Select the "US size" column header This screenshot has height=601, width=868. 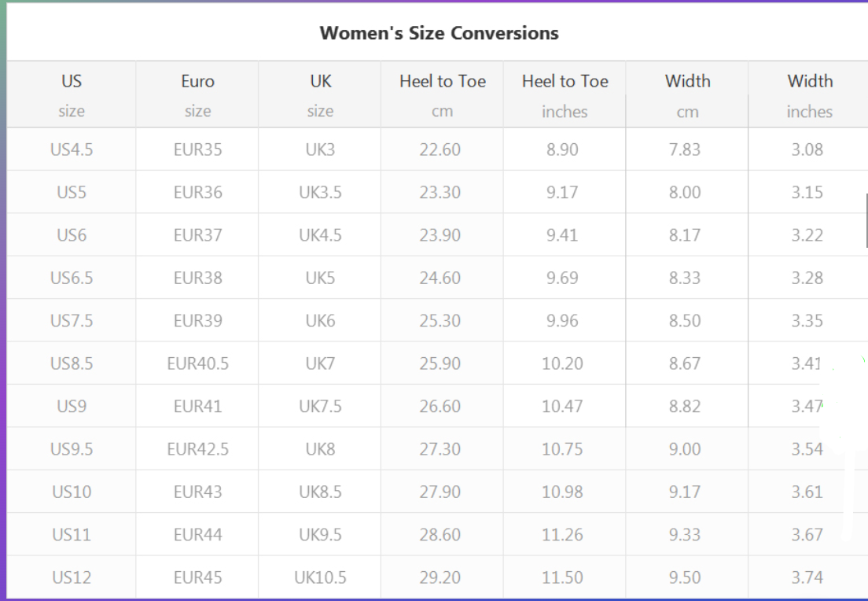coord(72,94)
